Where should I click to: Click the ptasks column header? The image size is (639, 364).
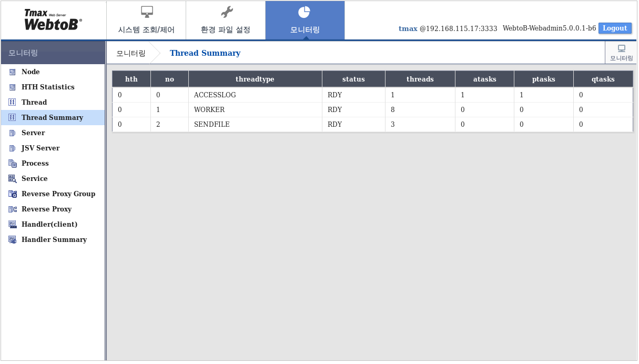(x=544, y=79)
